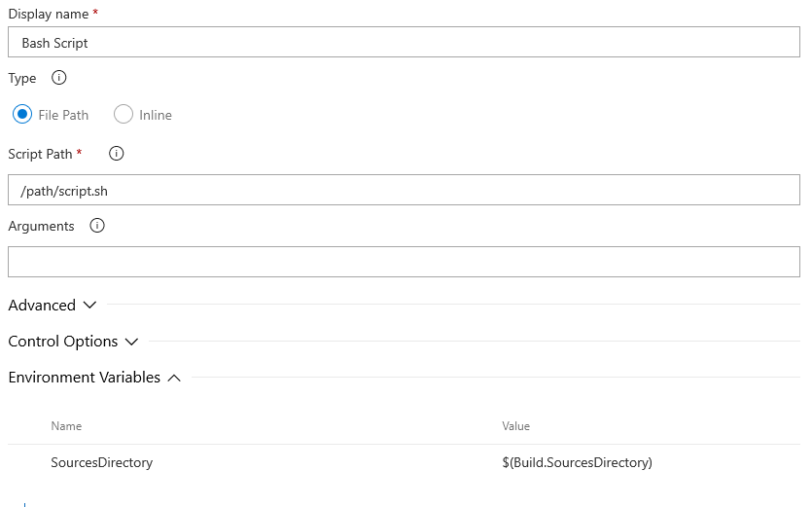Viewport: 812px width, 507px height.
Task: Click the Script Path info icon
Action: coord(116,154)
